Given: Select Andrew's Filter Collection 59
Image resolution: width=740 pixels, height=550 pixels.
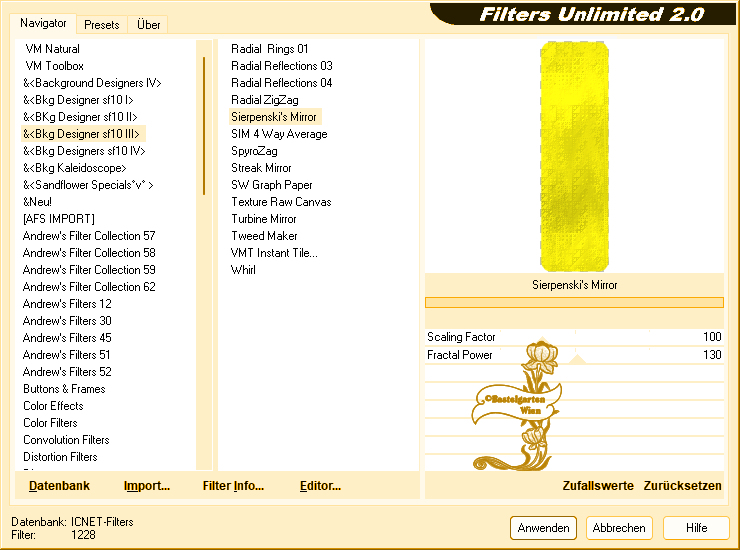Looking at the screenshot, I should pos(89,270).
